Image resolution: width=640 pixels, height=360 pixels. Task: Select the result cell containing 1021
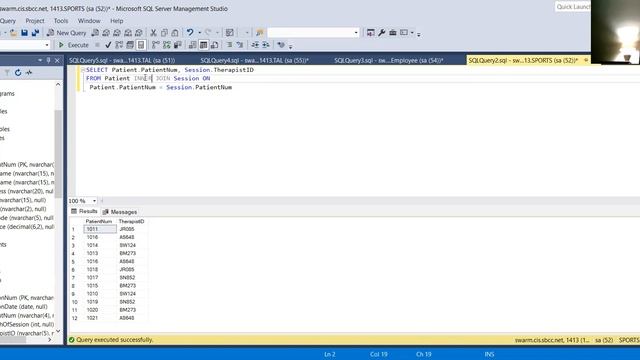(x=100, y=318)
